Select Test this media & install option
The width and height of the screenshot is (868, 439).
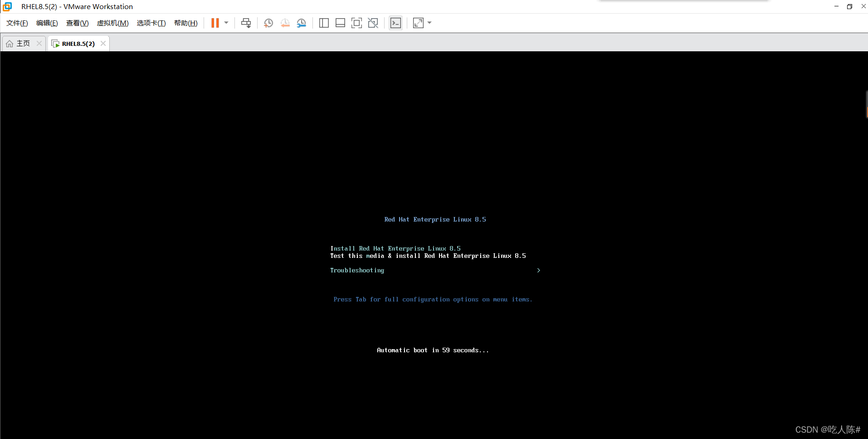click(x=428, y=256)
